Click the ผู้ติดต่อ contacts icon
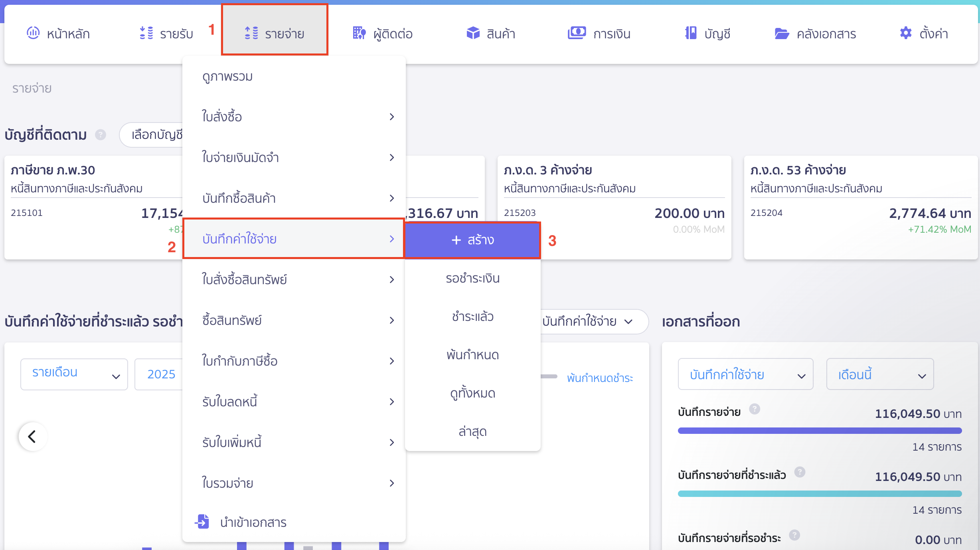Screen dimensions: 980x550 359,33
